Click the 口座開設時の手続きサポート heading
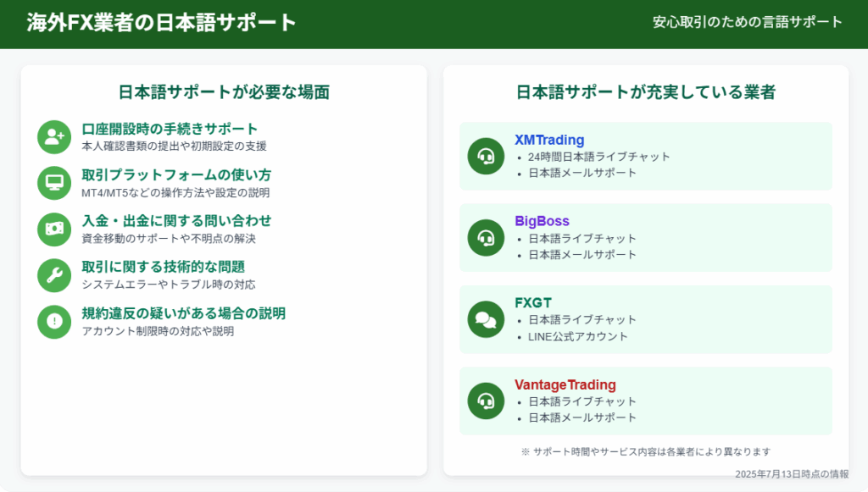This screenshot has height=492, width=868. tap(170, 129)
